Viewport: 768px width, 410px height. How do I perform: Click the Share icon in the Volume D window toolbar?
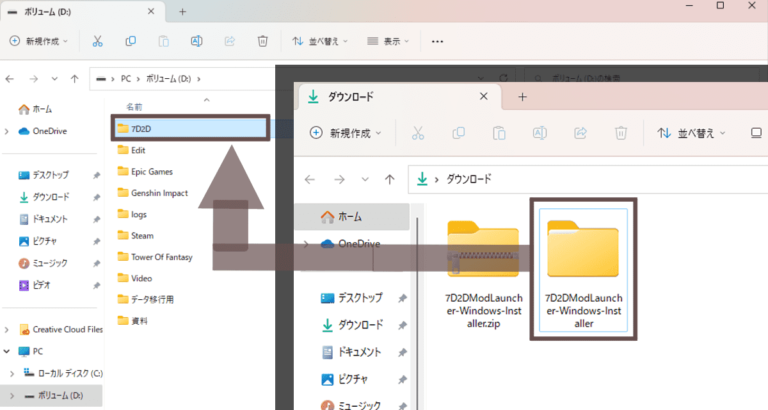229,41
